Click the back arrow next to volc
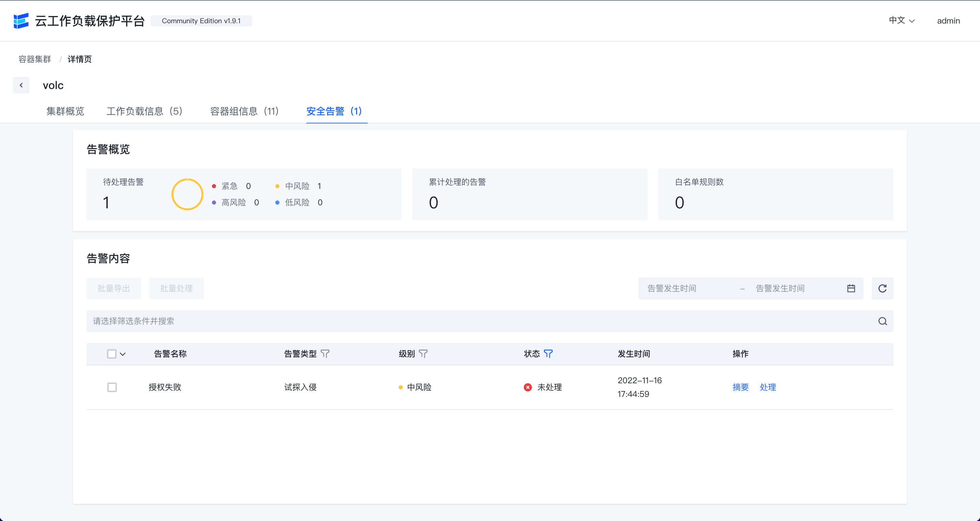 (21, 85)
